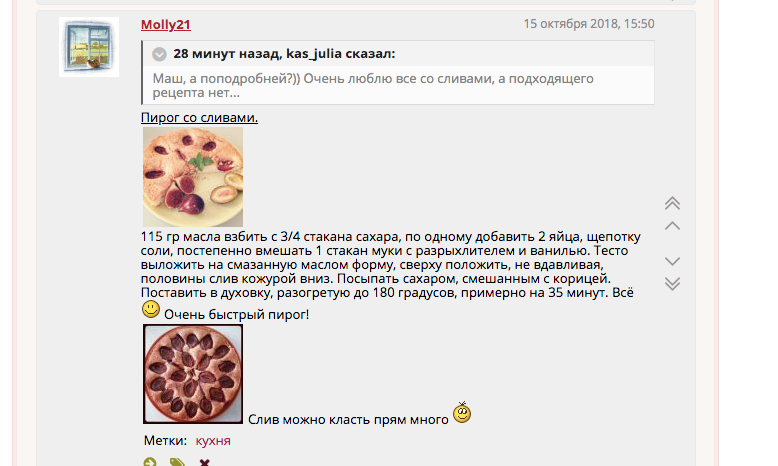Open the Пирог со сливами underlined link
The image size is (778, 466).
[199, 118]
